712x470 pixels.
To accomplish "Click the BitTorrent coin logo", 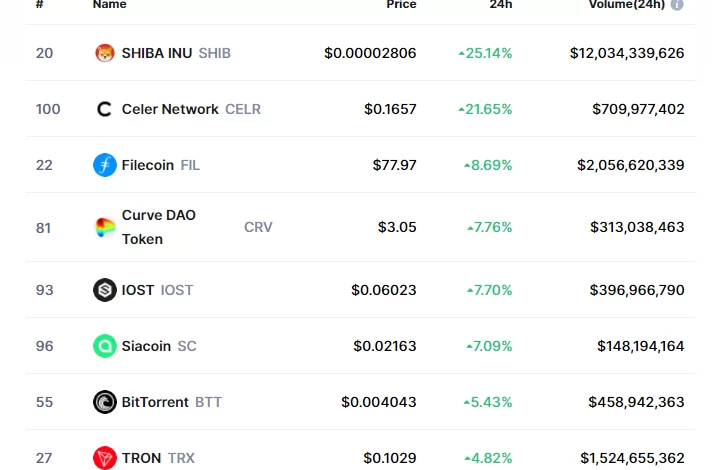I will pos(105,402).
